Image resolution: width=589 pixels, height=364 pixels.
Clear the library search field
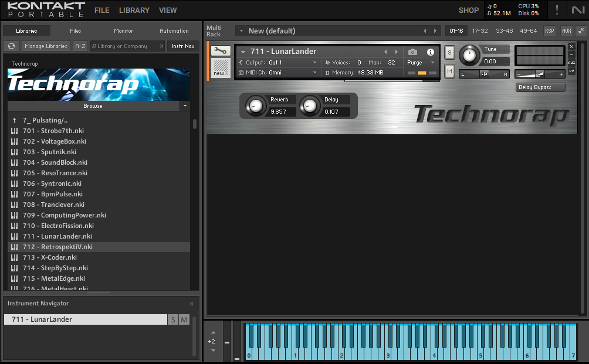(x=161, y=46)
